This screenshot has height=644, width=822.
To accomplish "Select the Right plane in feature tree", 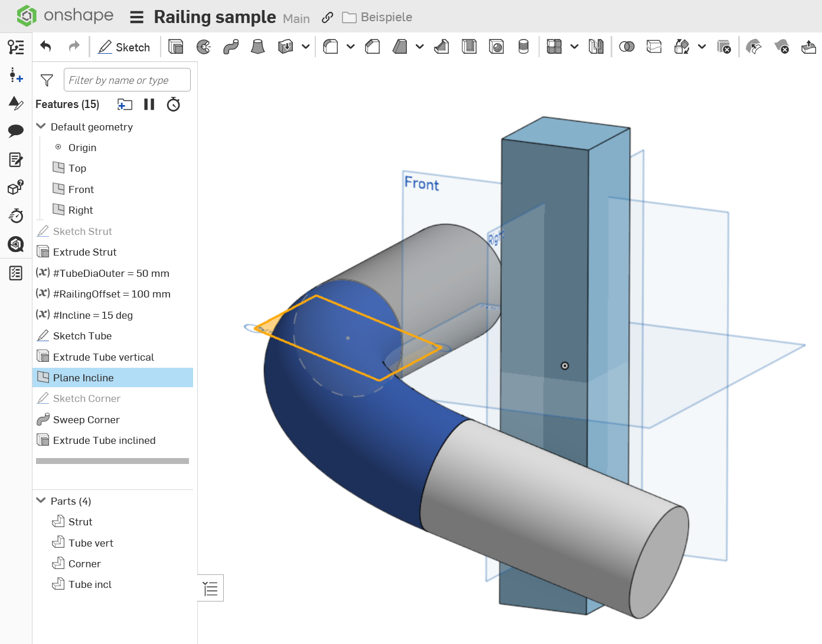I will (81, 210).
